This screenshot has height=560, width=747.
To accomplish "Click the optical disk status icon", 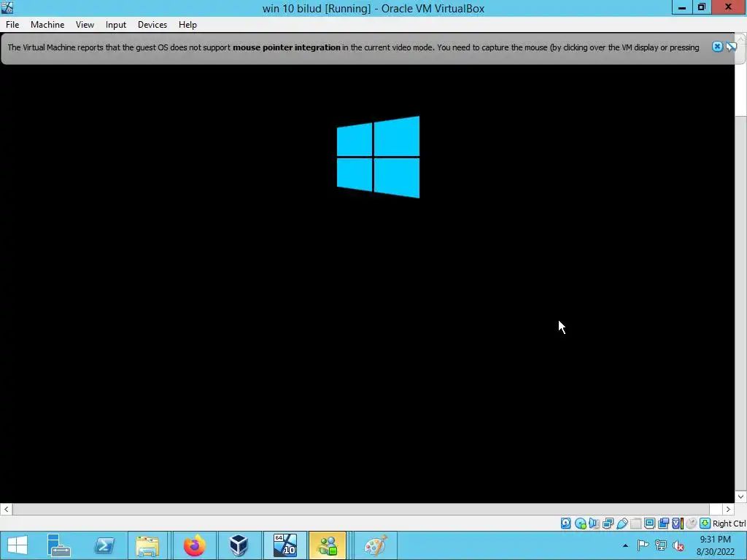I will [580, 524].
